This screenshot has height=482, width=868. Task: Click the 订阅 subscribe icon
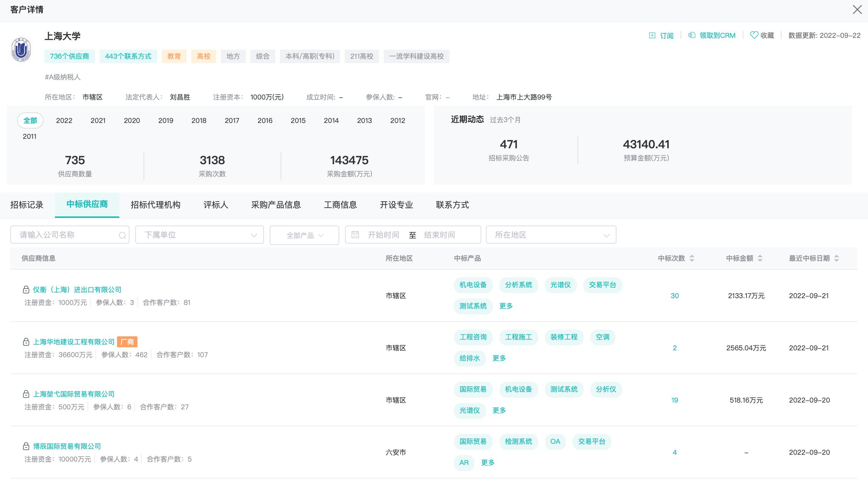click(x=652, y=35)
